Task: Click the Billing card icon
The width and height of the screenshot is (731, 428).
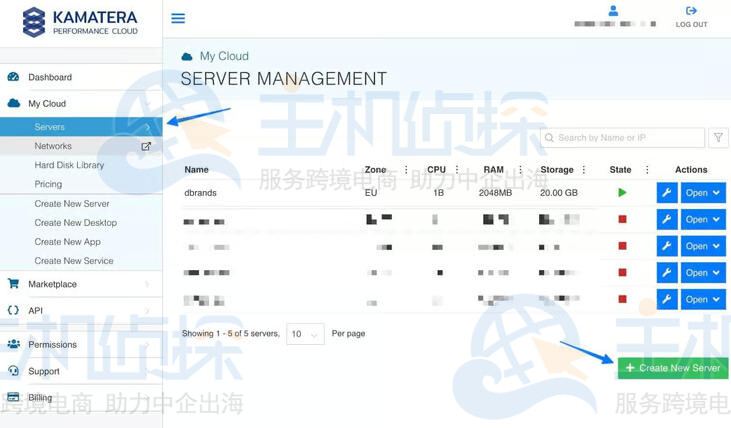Action: 14,397
